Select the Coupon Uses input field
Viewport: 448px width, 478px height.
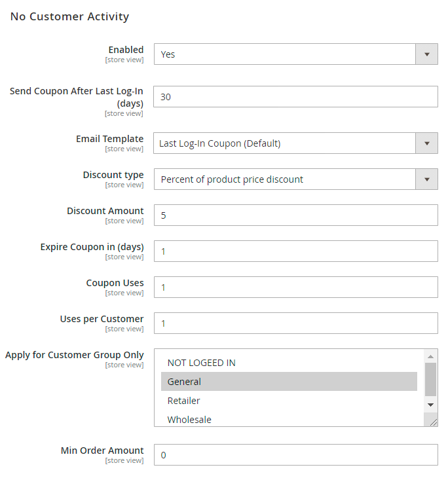[295, 287]
